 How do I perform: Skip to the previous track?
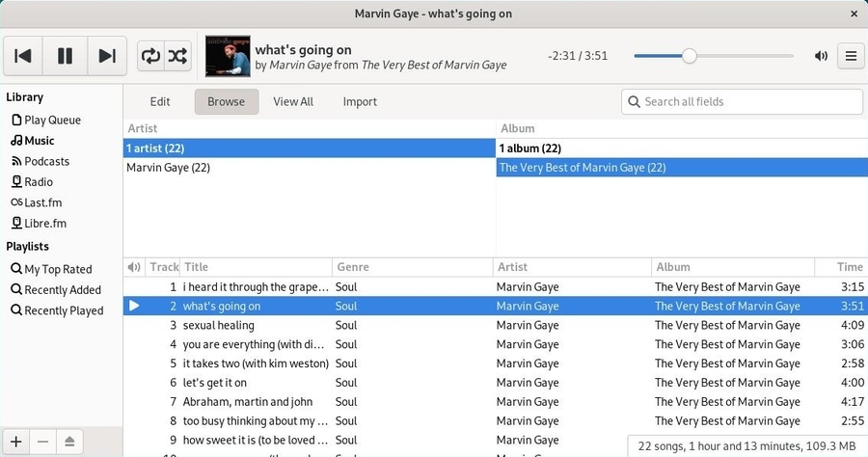coord(23,56)
